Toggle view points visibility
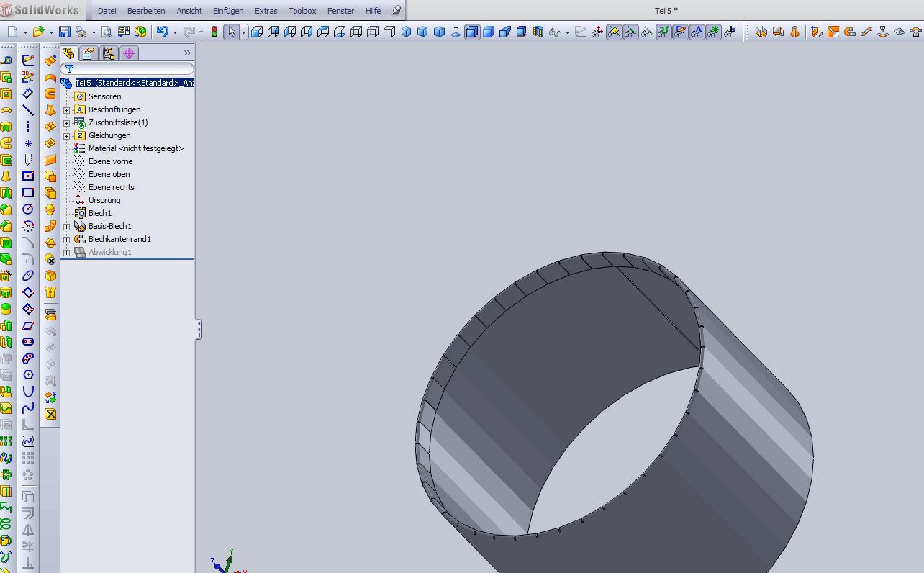 tap(713, 32)
